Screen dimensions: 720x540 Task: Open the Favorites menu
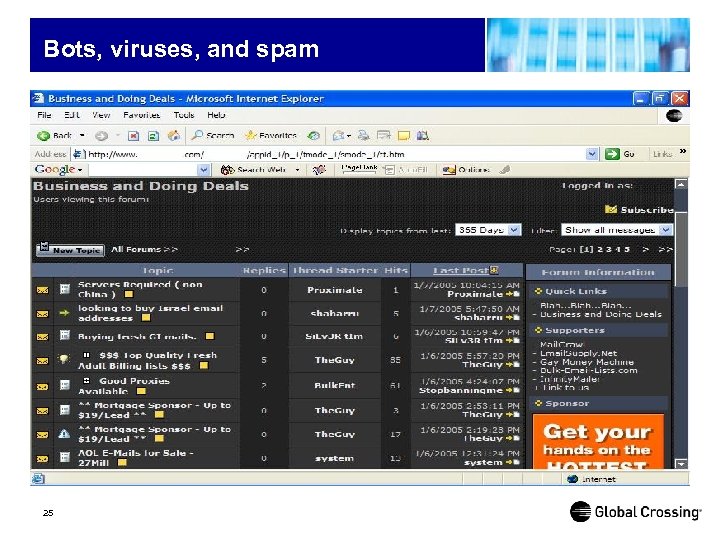point(141,115)
